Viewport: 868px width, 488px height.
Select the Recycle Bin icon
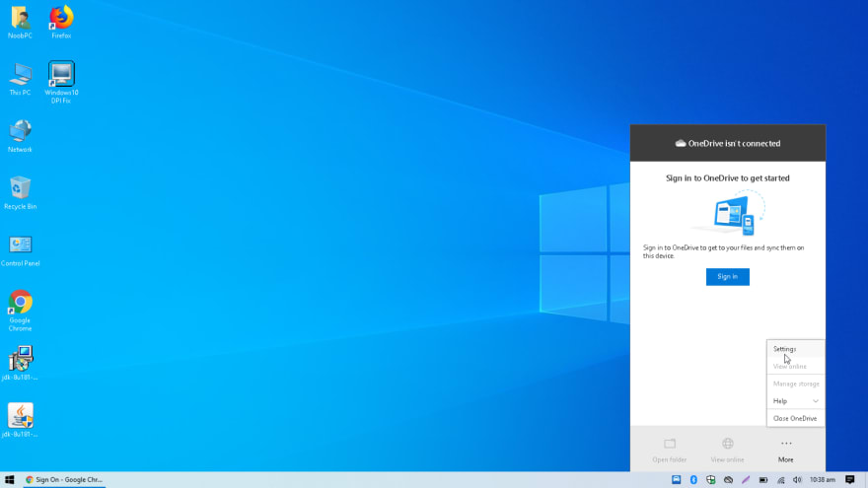pos(20,193)
